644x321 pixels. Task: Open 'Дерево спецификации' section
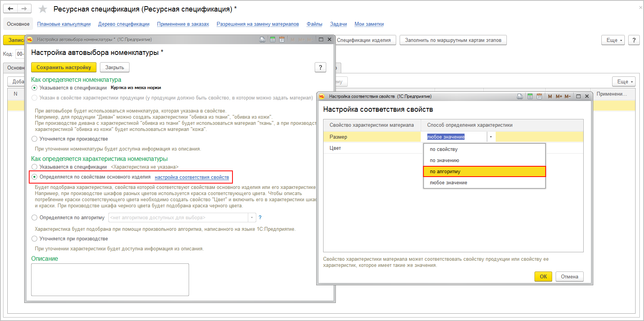[x=124, y=24]
